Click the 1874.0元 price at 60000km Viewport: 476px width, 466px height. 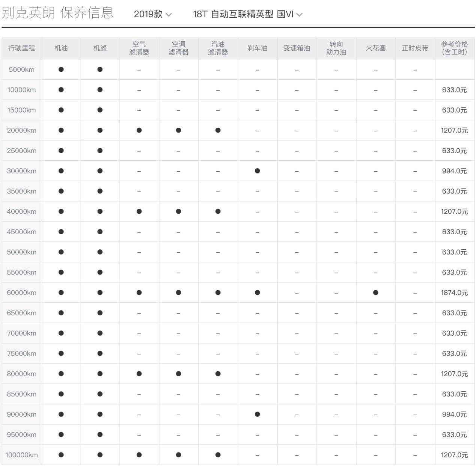[454, 293]
